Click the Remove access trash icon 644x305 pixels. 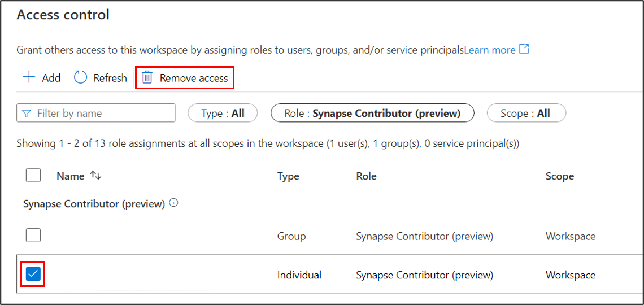click(x=147, y=77)
